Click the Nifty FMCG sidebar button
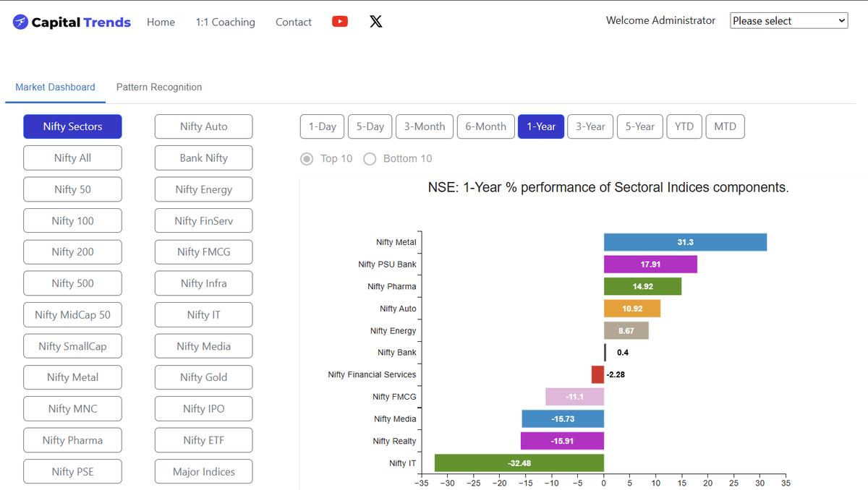The image size is (868, 490). pos(204,252)
